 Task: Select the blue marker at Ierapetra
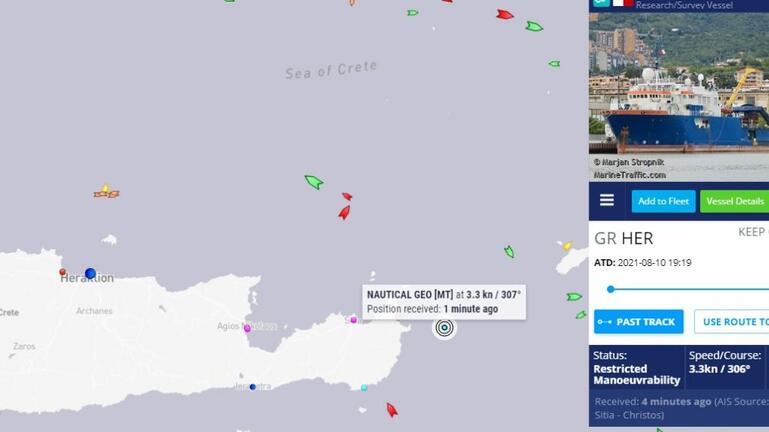[253, 387]
